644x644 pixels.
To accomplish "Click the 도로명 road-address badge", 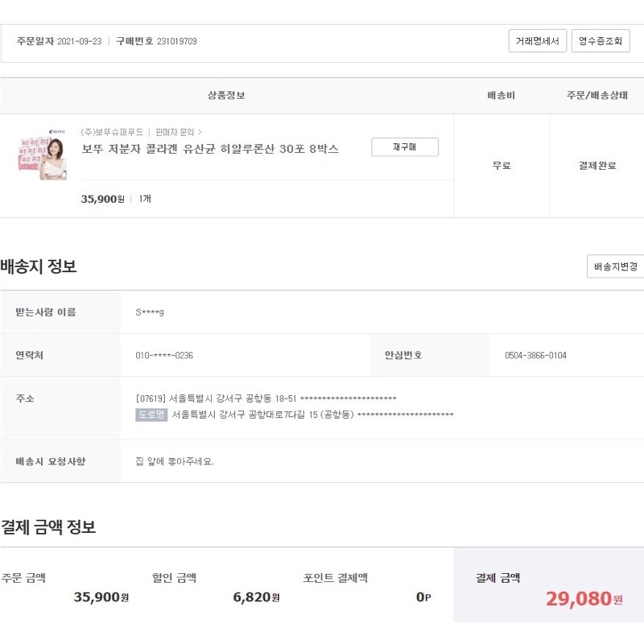I will tap(151, 415).
